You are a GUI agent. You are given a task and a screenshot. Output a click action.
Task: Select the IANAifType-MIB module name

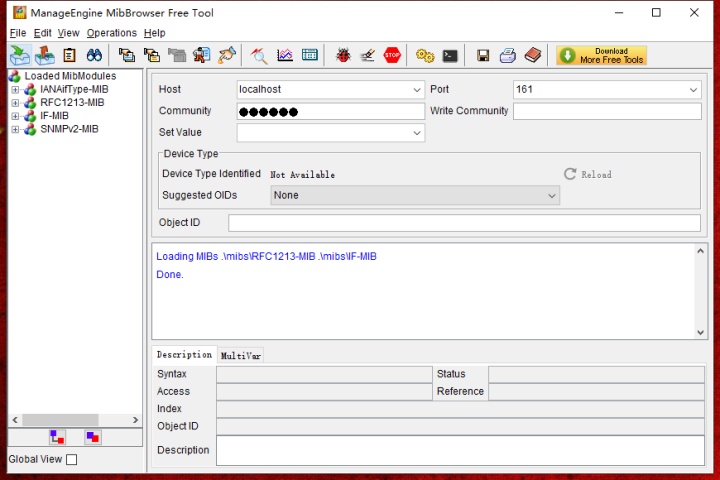[x=74, y=89]
